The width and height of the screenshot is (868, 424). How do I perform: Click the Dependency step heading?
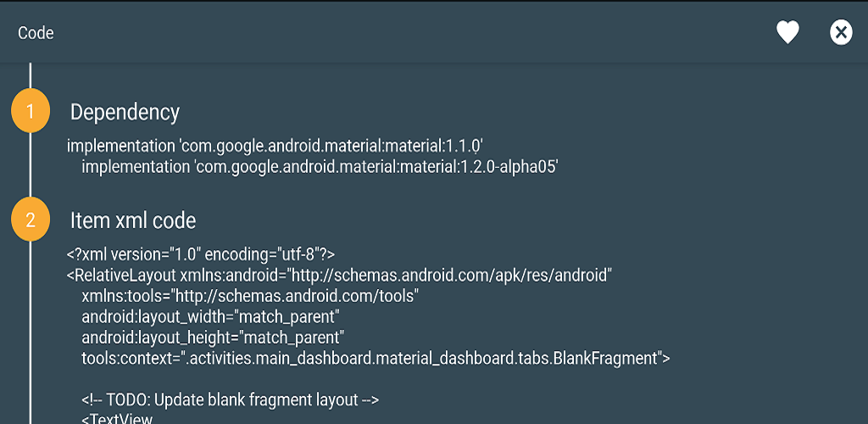pyautogui.click(x=125, y=112)
